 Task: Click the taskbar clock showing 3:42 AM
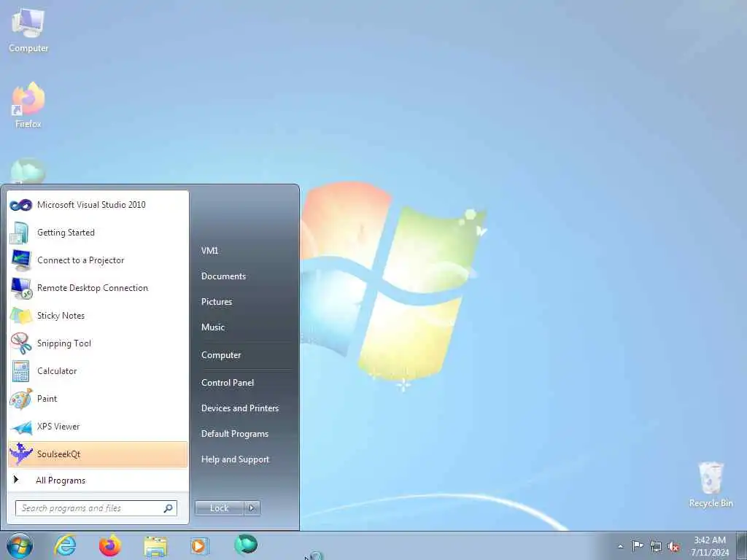point(710,546)
